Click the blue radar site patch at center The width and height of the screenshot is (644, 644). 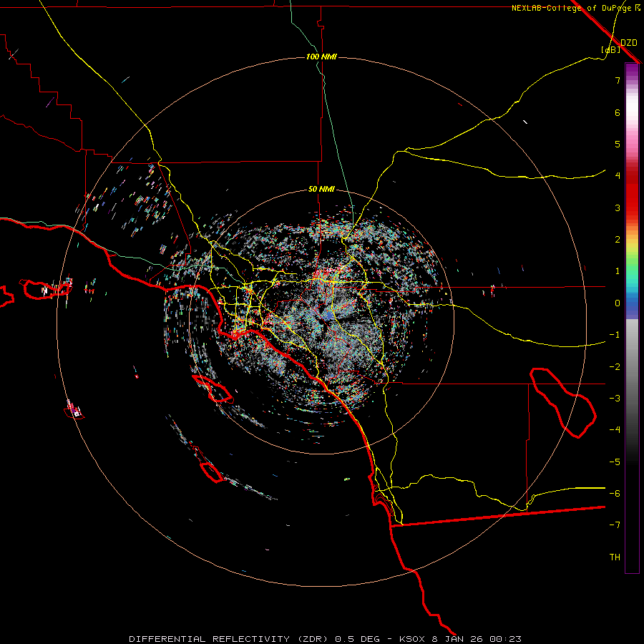point(329,316)
